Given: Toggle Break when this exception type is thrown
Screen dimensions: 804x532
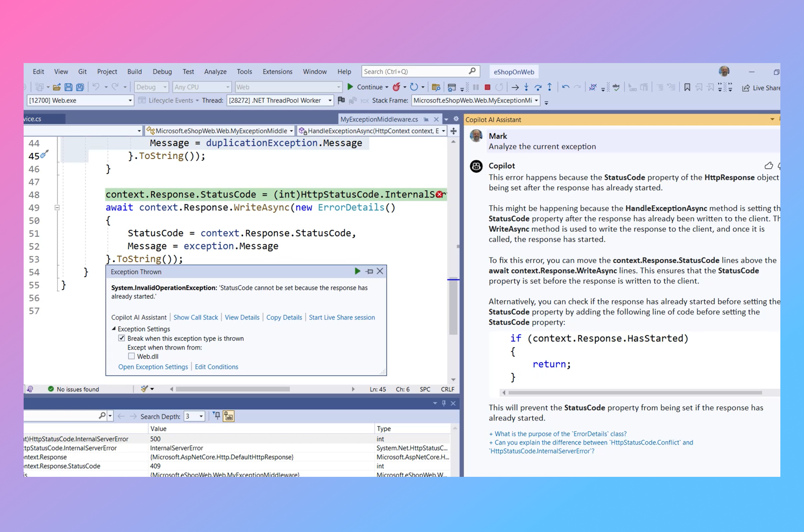Looking at the screenshot, I should [x=122, y=338].
